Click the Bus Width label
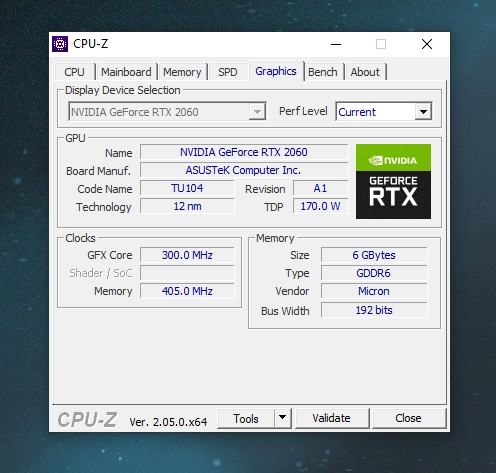 tap(285, 311)
